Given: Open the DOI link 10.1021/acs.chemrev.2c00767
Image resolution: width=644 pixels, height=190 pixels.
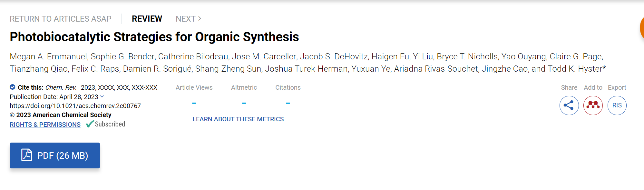Looking at the screenshot, I should [75, 106].
